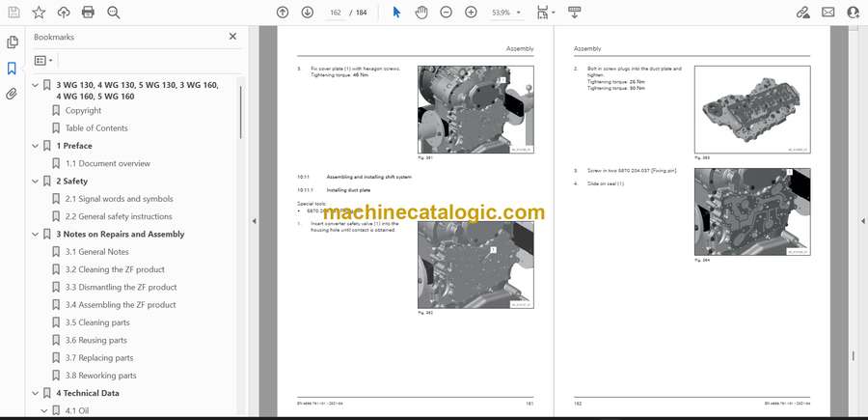Screen dimensions: 868x420
Task: Click Fig. 383 duct plate image
Action: click(x=752, y=109)
